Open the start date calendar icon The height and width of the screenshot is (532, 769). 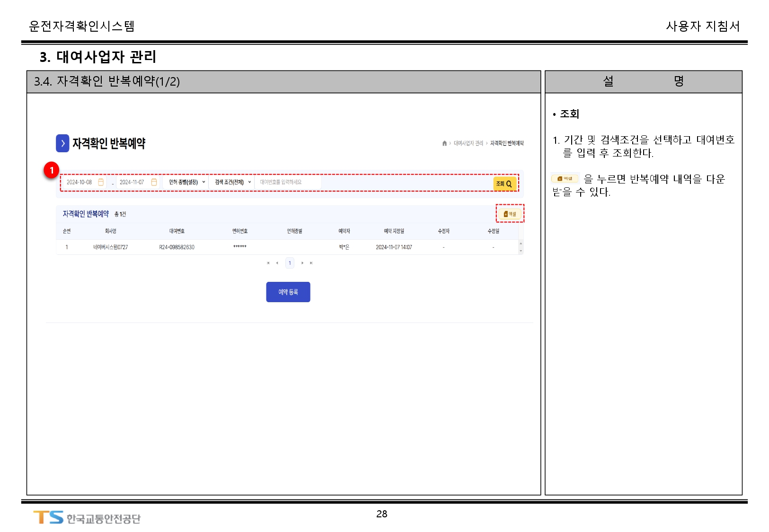tap(101, 182)
